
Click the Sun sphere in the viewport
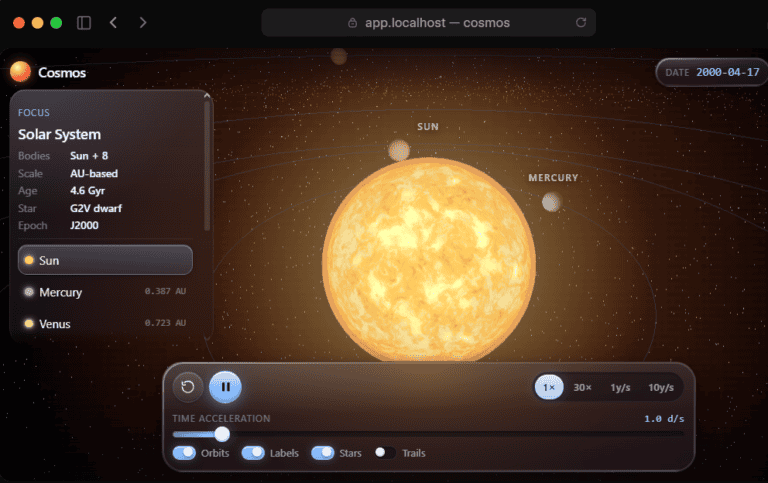coord(429,260)
